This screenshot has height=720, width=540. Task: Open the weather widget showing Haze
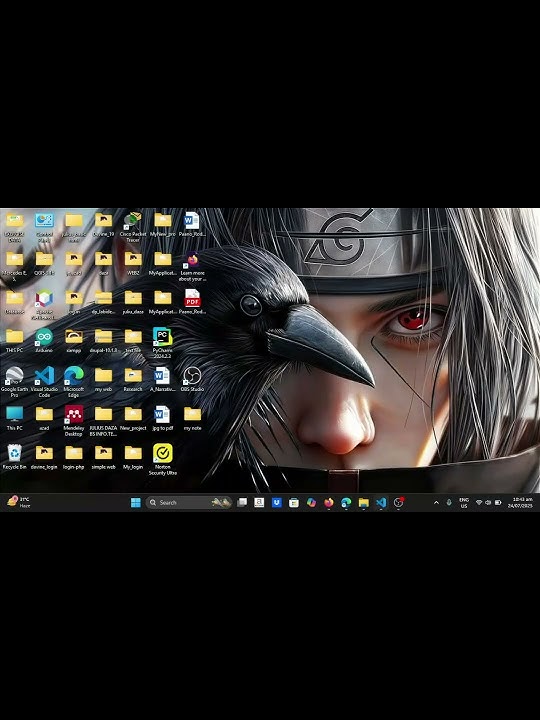click(x=19, y=502)
